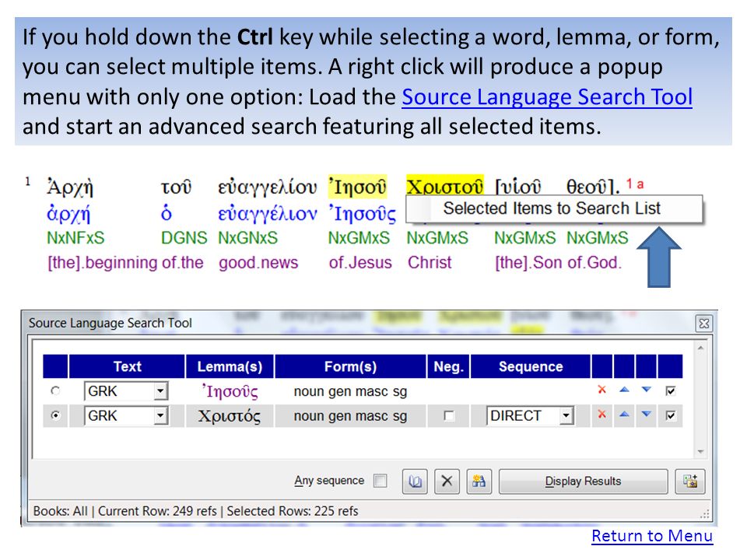This screenshot has height=560, width=747.
Task: Open the Source Language Search Tool link
Action: (547, 97)
